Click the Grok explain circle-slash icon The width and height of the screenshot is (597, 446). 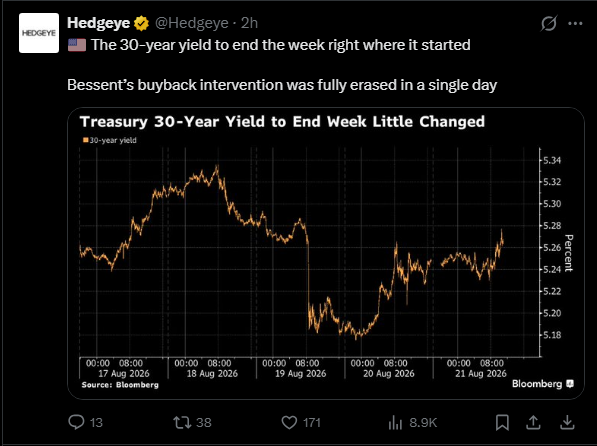[x=549, y=23]
